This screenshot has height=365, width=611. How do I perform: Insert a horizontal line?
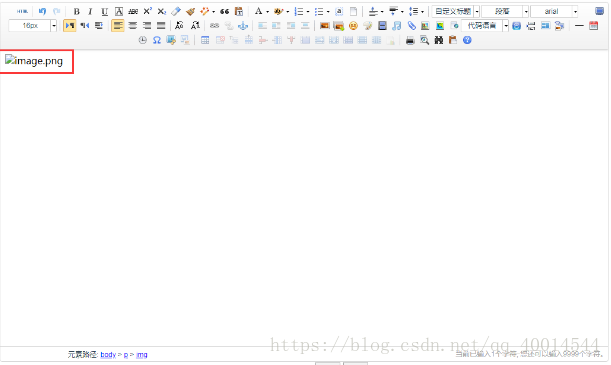coord(579,26)
